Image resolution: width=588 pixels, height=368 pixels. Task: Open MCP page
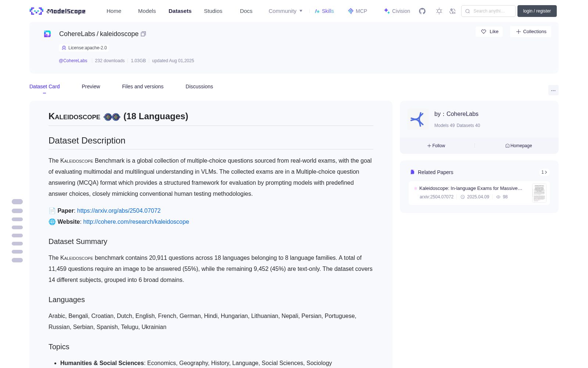tap(358, 11)
